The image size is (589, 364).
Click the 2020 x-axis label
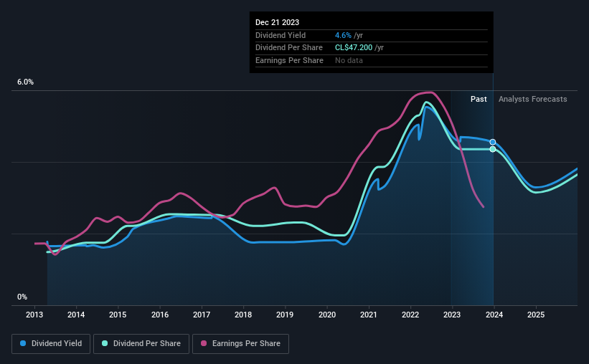[327, 315]
